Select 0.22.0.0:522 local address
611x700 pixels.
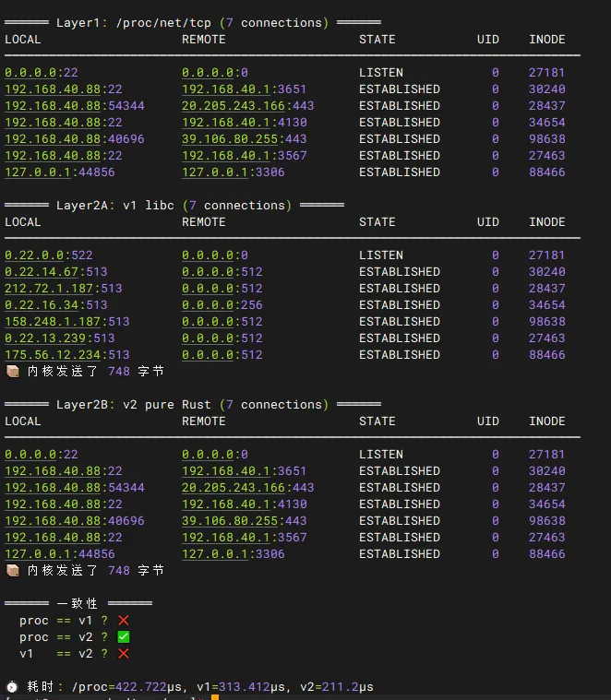49,255
